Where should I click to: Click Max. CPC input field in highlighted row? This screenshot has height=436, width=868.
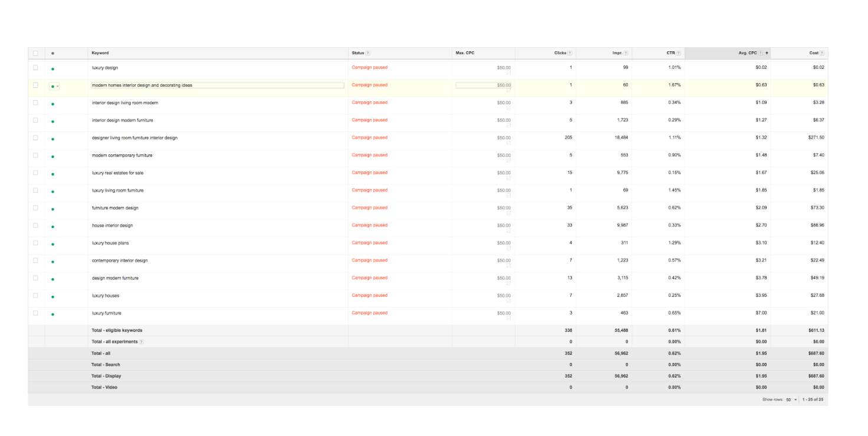pyautogui.click(x=483, y=85)
